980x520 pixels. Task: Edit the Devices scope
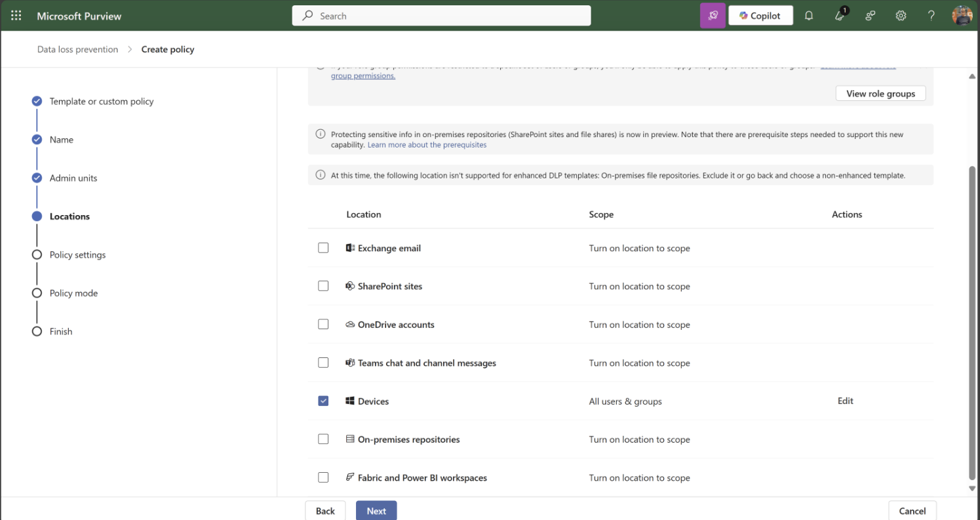pos(846,401)
